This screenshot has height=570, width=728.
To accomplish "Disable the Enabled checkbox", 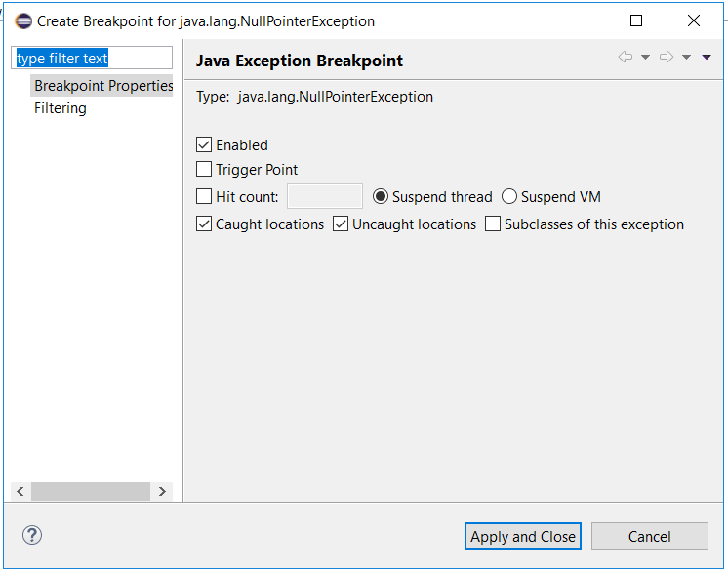I will [204, 145].
